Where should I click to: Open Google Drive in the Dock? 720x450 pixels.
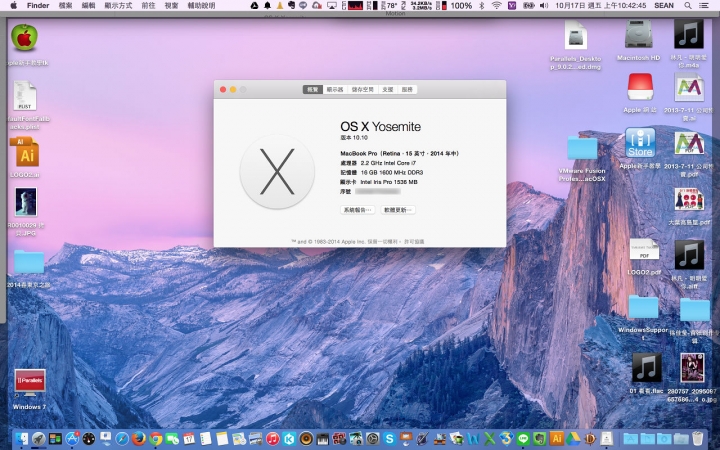click(x=573, y=439)
